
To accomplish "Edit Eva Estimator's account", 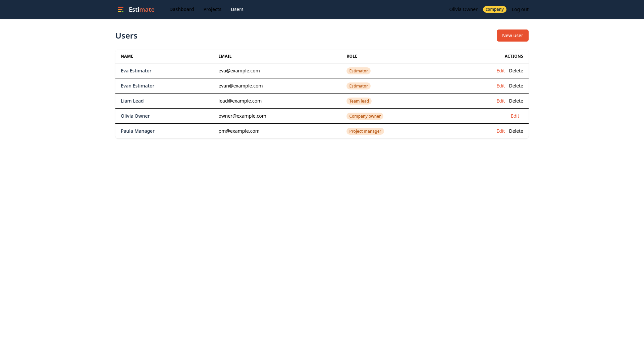I will tap(500, 71).
